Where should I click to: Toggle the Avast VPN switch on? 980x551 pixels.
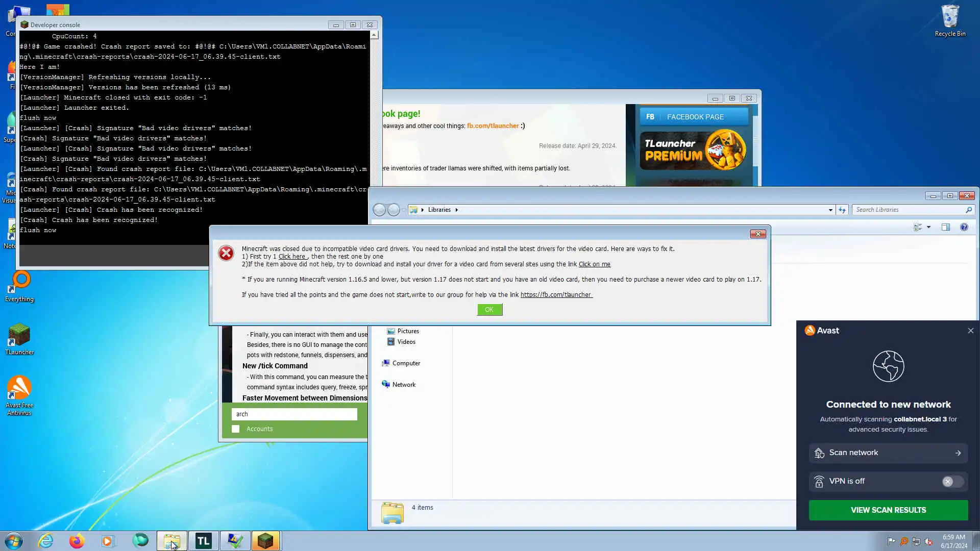point(952,482)
